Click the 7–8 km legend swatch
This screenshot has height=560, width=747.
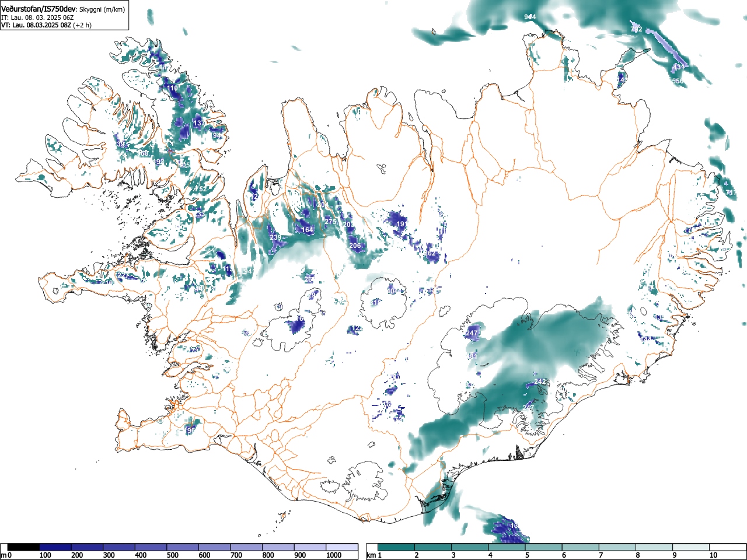click(619, 547)
